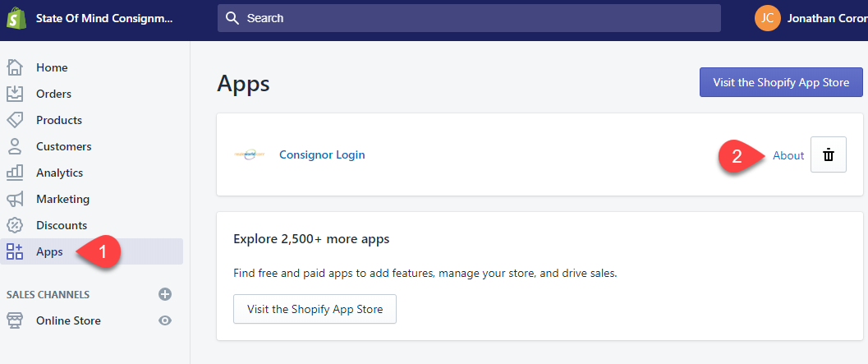This screenshot has height=364, width=868.
Task: Open Jonathan's account menu
Action: click(x=827, y=18)
